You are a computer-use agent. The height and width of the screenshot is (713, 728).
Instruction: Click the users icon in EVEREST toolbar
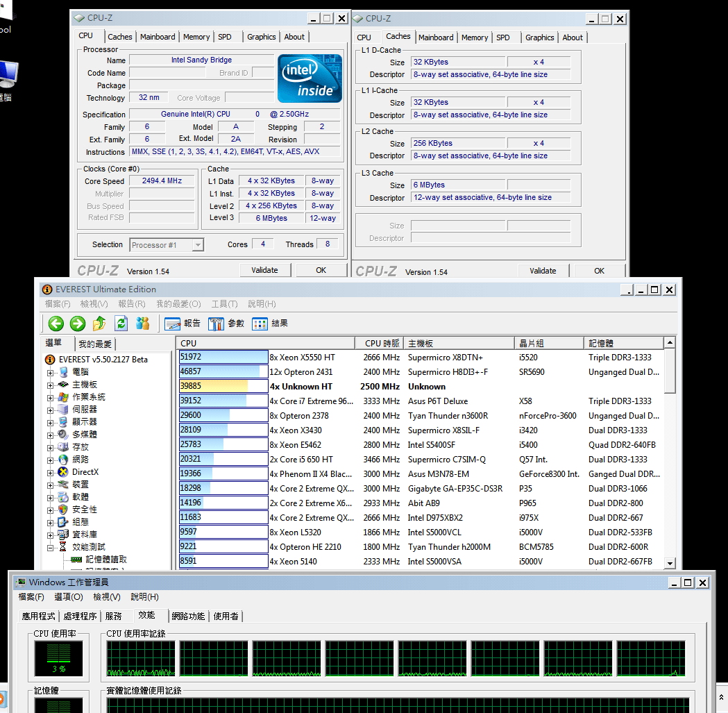pos(143,323)
